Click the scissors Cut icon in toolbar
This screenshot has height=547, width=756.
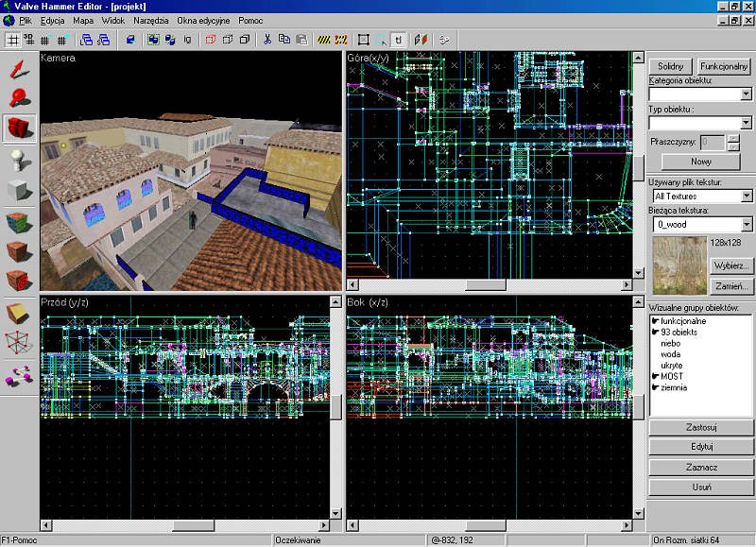(267, 40)
